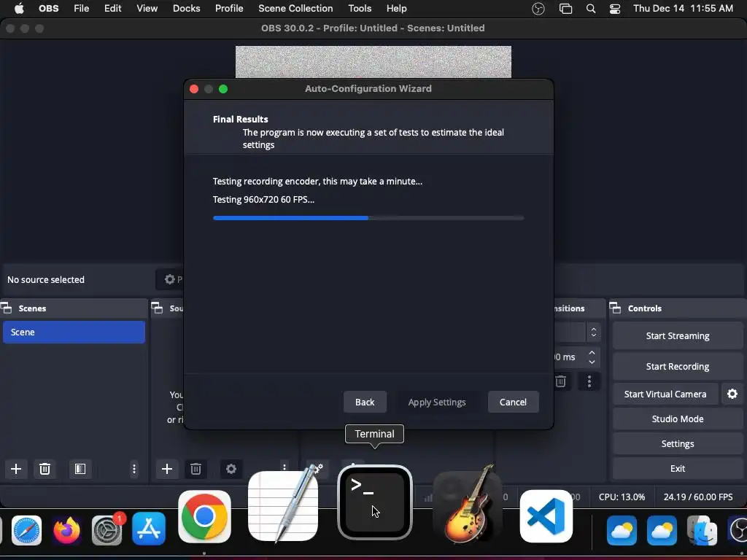The height and width of the screenshot is (560, 747).
Task: Click Start Streaming in Controls
Action: tap(678, 335)
